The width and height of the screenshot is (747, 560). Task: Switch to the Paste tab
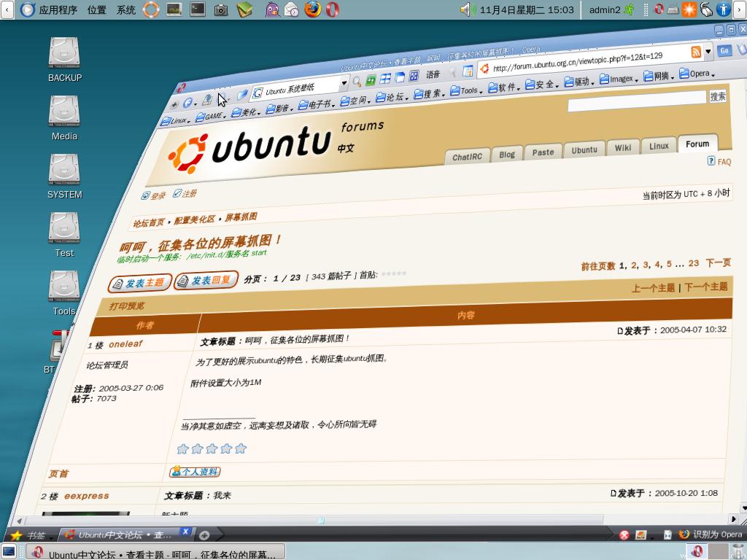[543, 152]
